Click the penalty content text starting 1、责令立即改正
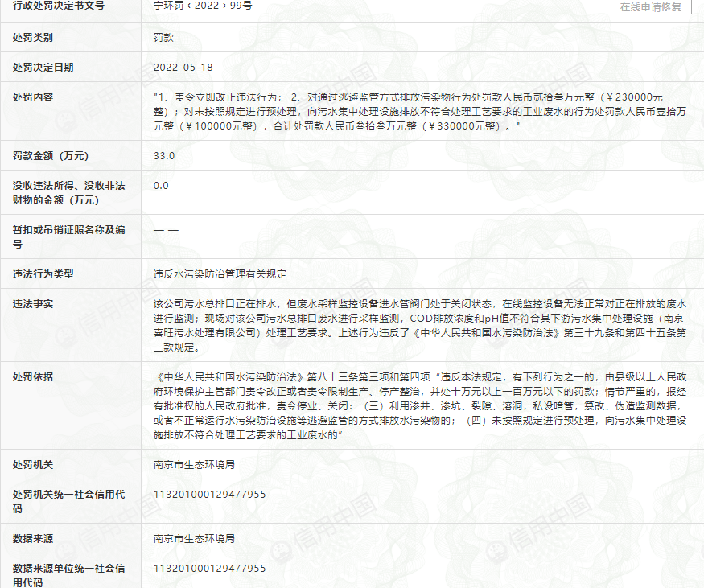This screenshot has height=588, width=704. (x=420, y=111)
